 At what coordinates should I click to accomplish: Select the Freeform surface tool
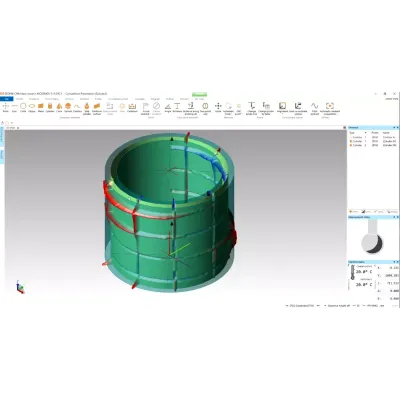click(97, 108)
